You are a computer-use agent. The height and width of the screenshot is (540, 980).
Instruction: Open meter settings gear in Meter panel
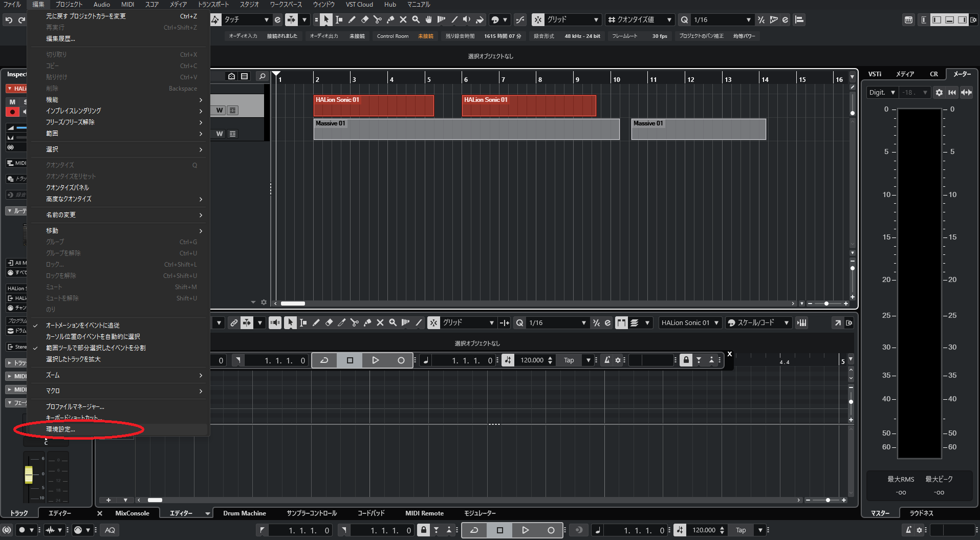[939, 93]
